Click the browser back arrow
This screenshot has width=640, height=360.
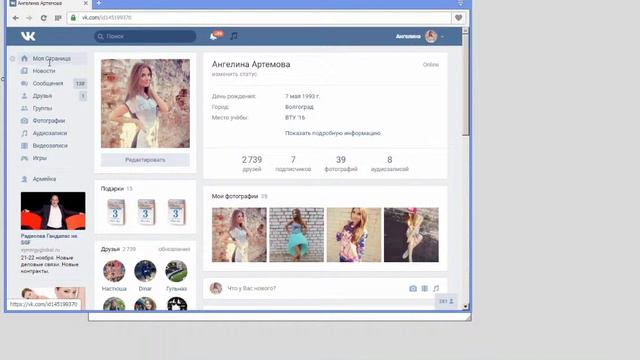coord(16,18)
